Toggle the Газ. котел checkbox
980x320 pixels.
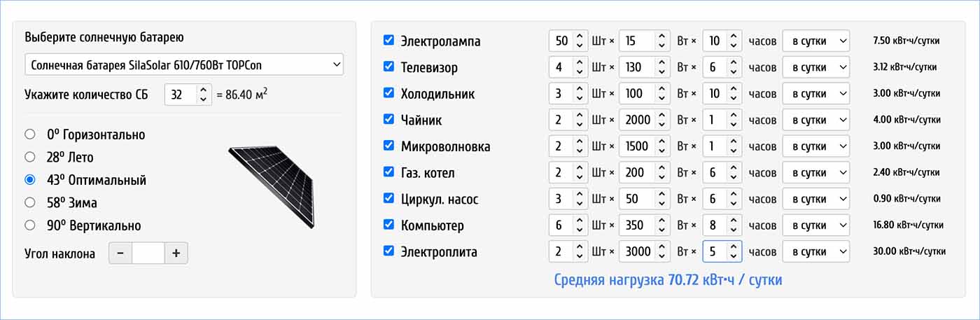[x=389, y=172]
